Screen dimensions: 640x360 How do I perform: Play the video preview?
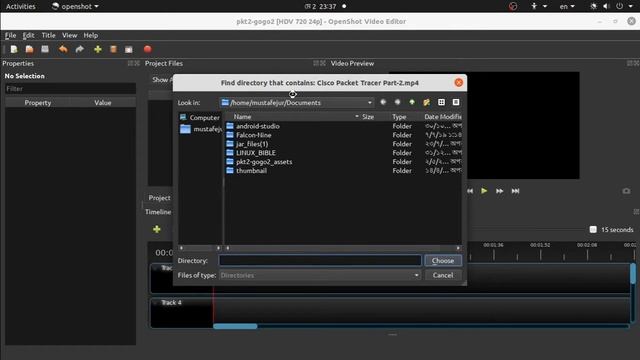point(484,191)
